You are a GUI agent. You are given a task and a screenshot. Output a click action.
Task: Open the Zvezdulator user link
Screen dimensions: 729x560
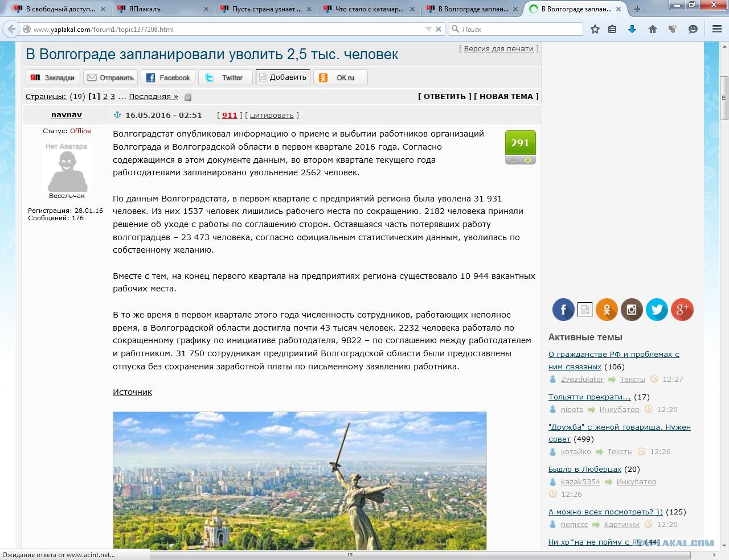pos(582,379)
